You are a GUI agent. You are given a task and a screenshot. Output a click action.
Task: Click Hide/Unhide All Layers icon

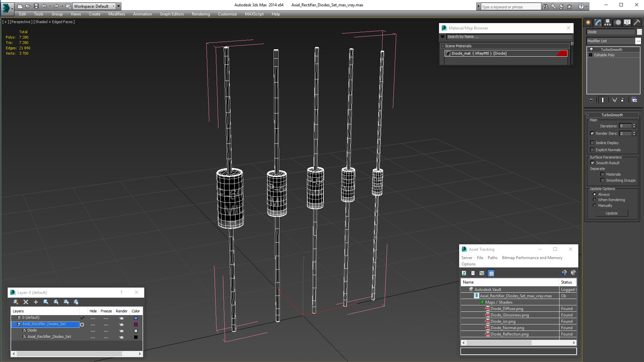click(x=66, y=302)
